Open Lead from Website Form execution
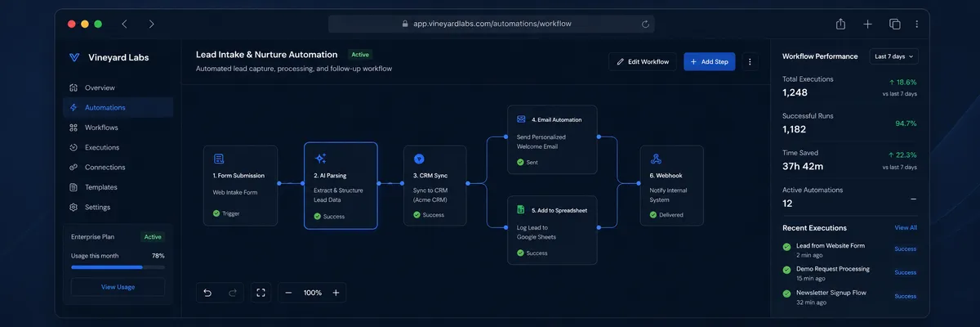 (x=850, y=250)
